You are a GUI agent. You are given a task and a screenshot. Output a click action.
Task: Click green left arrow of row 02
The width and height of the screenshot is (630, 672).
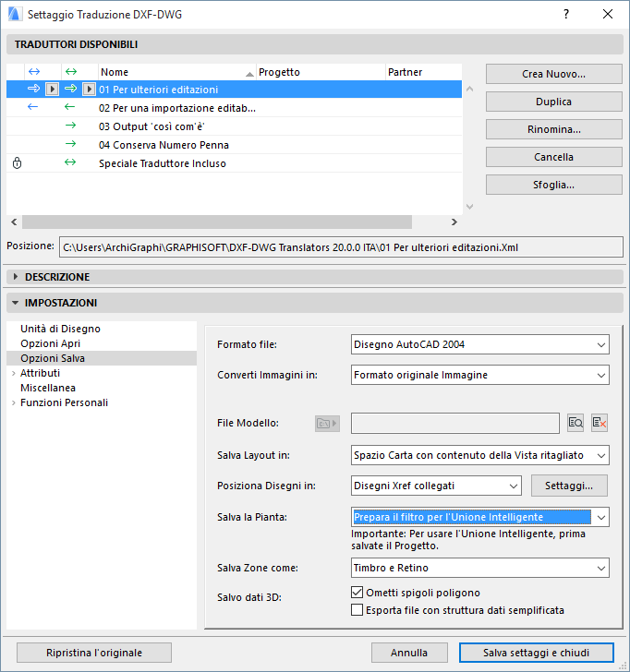pyautogui.click(x=69, y=107)
